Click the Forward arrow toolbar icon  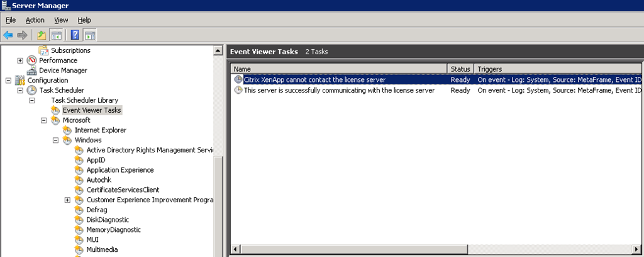tap(22, 35)
